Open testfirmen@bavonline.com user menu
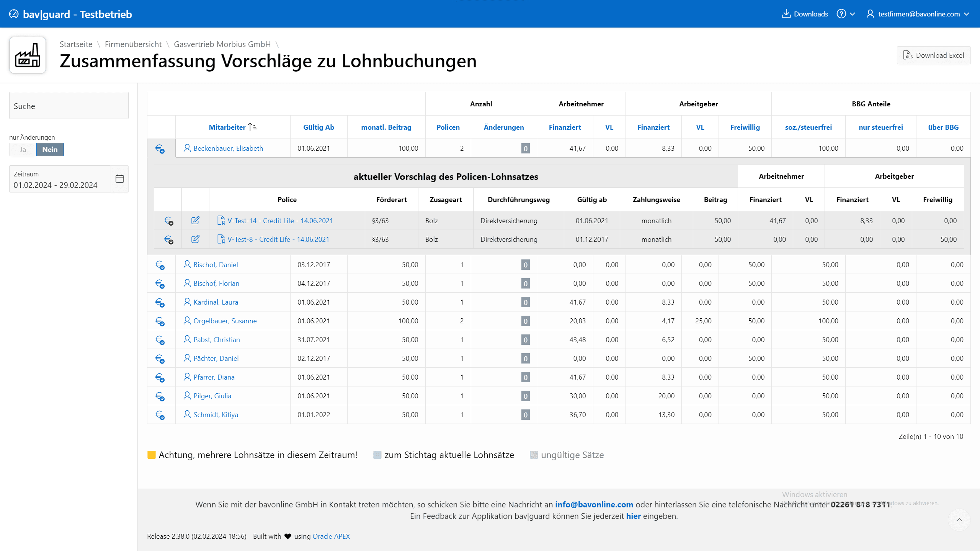 click(x=918, y=14)
